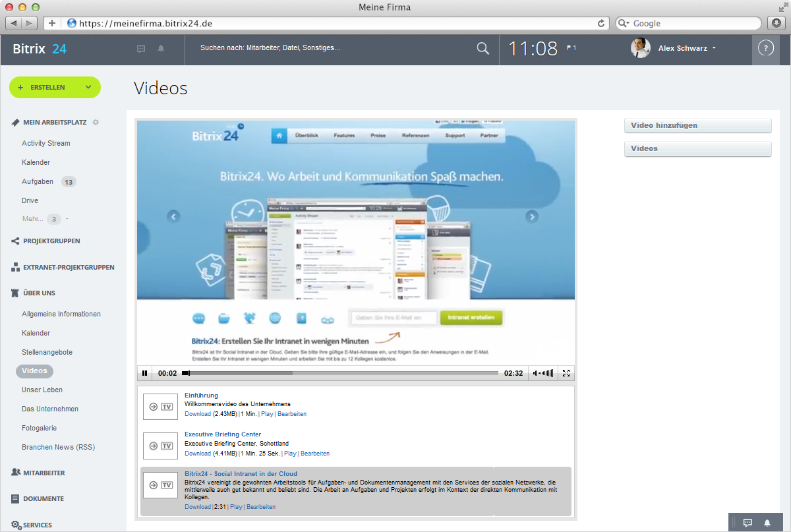
Task: Open the Google search engine dropdown magnifier
Action: tap(624, 23)
